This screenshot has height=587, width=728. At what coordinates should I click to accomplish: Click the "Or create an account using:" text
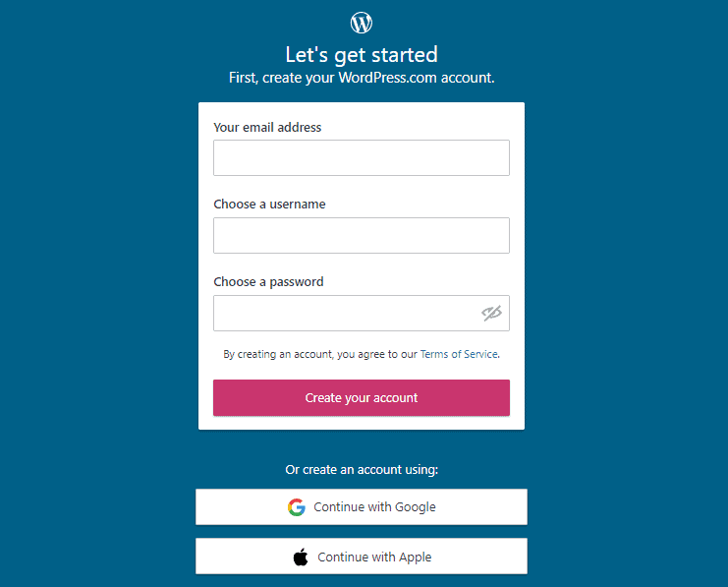362,470
